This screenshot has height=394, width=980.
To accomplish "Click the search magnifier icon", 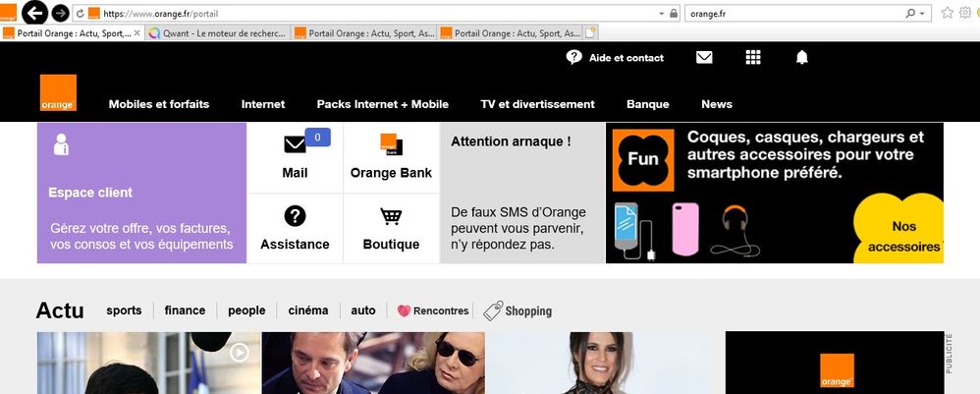I will [x=910, y=13].
